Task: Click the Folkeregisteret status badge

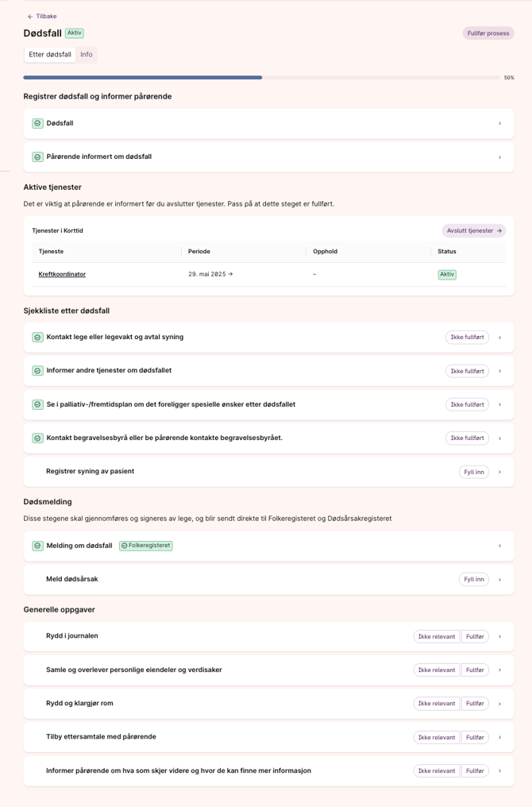Action: tap(146, 546)
